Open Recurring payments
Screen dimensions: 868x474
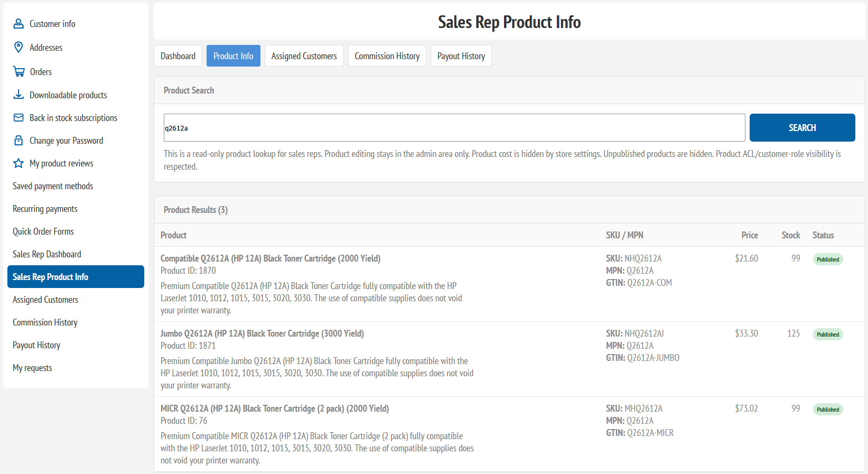[45, 209]
